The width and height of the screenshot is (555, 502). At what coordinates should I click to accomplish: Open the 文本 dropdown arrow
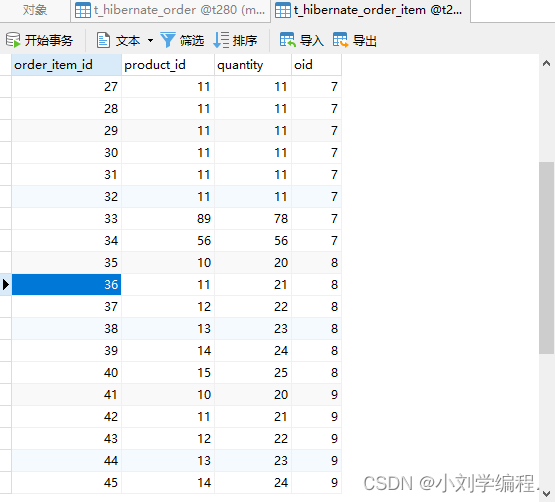150,40
